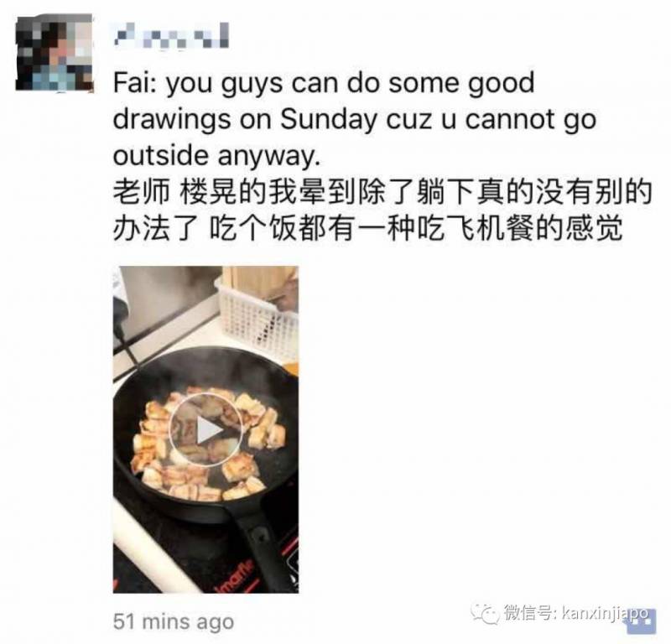Click the Chinese line starting with 老师

pos(382,192)
